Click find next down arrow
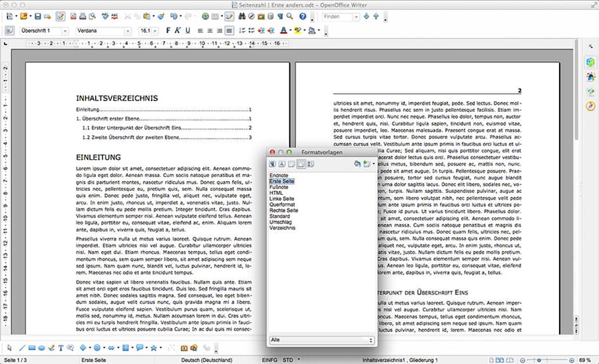 366,17
